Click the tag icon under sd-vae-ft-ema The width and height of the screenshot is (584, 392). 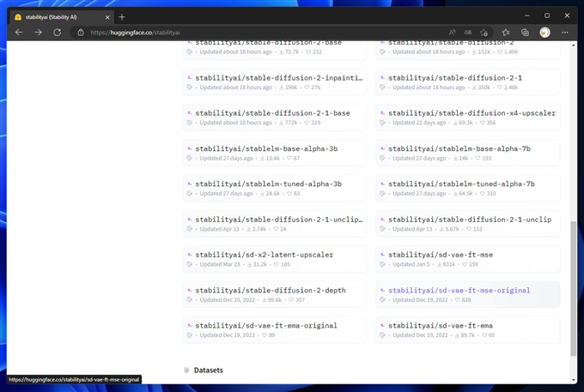click(x=382, y=335)
